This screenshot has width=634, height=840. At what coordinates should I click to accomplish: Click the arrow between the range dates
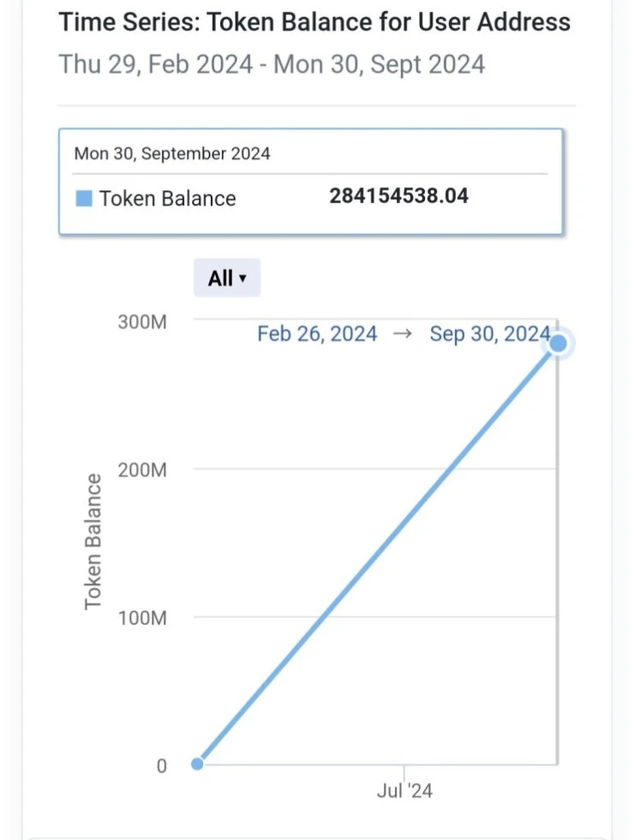(403, 334)
